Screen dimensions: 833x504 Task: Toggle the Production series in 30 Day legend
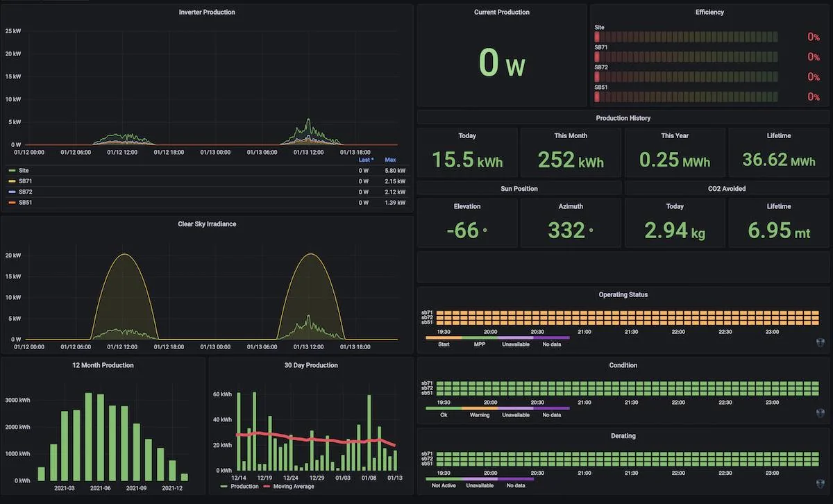pyautogui.click(x=244, y=486)
